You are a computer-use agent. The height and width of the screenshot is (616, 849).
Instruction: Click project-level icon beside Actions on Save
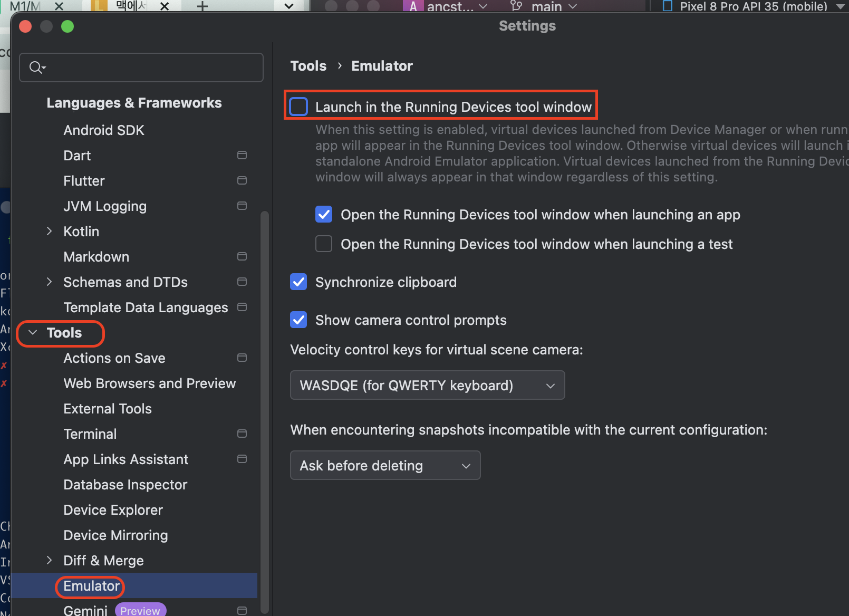[x=242, y=358]
